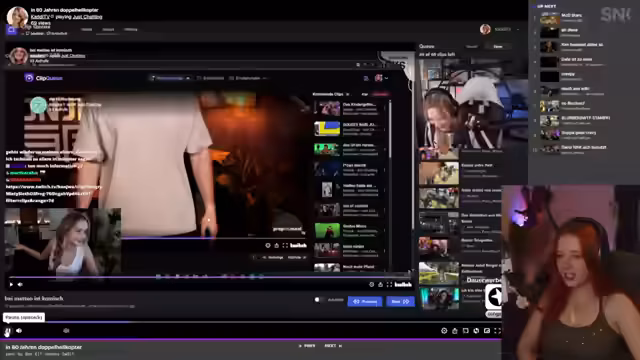The height and width of the screenshot is (360, 640).
Task: Open settings gear in the outer player bar
Action: pos(444,331)
